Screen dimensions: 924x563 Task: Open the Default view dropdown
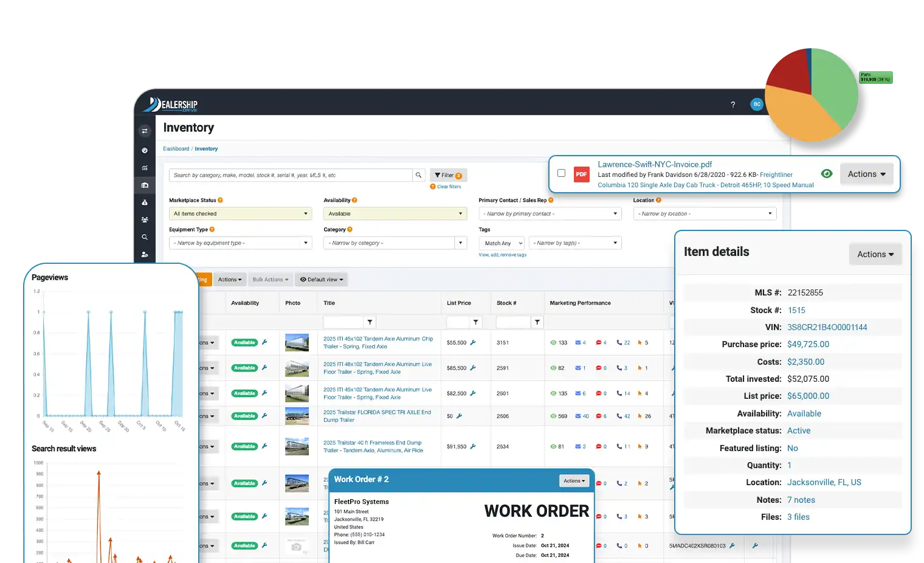(x=322, y=280)
